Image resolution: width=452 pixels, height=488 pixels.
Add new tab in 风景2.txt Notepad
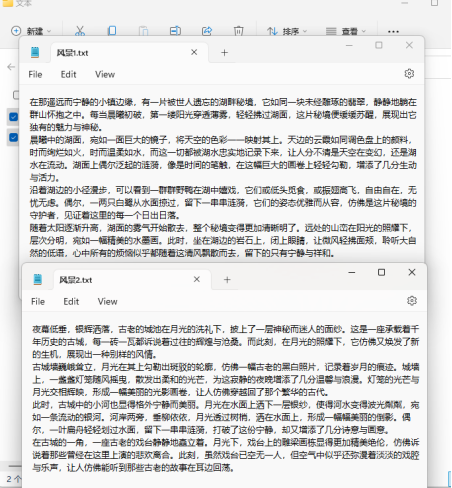[227, 280]
